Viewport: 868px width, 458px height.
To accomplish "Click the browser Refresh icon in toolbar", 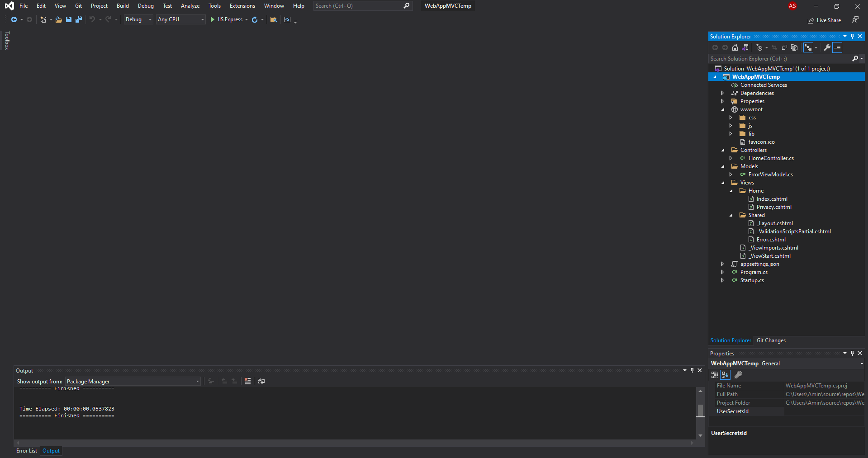I will (255, 19).
